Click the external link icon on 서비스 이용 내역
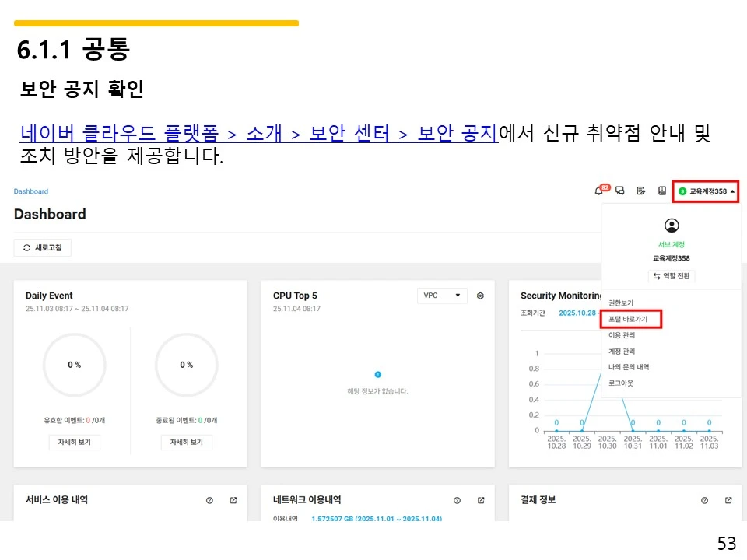 pyautogui.click(x=232, y=500)
